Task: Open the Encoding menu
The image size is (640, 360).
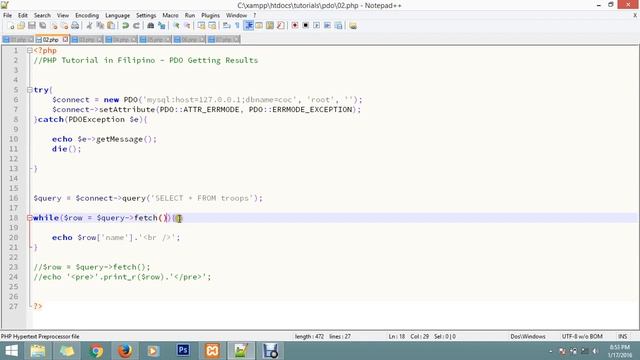Action: tap(87, 16)
